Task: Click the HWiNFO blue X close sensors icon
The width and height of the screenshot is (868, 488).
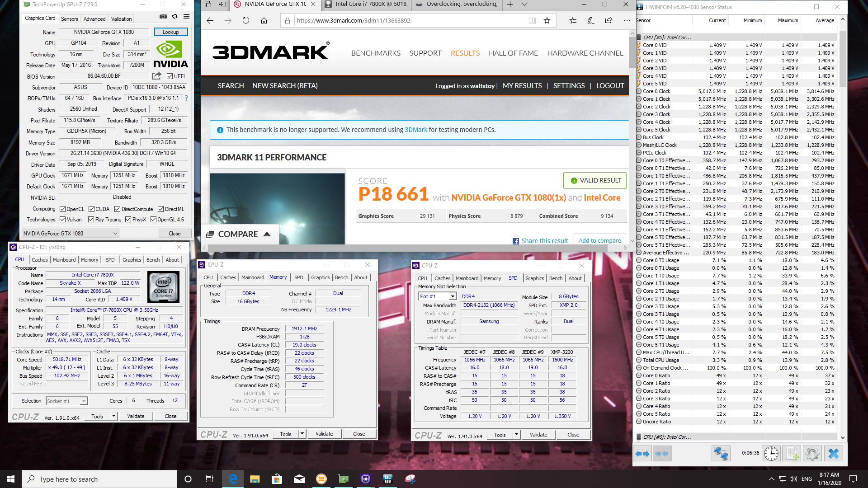Action: (x=834, y=454)
